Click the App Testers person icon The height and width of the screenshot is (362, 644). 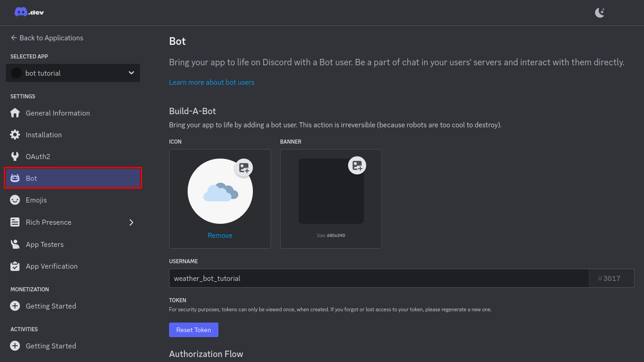[15, 244]
